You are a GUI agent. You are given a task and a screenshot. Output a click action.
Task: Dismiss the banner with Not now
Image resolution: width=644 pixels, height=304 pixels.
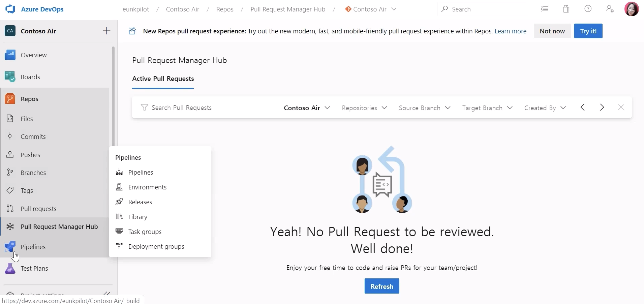point(552,31)
